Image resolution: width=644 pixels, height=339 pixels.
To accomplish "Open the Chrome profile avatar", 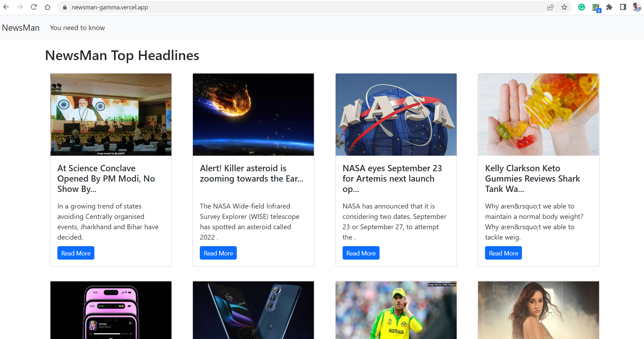I will pyautogui.click(x=636, y=7).
